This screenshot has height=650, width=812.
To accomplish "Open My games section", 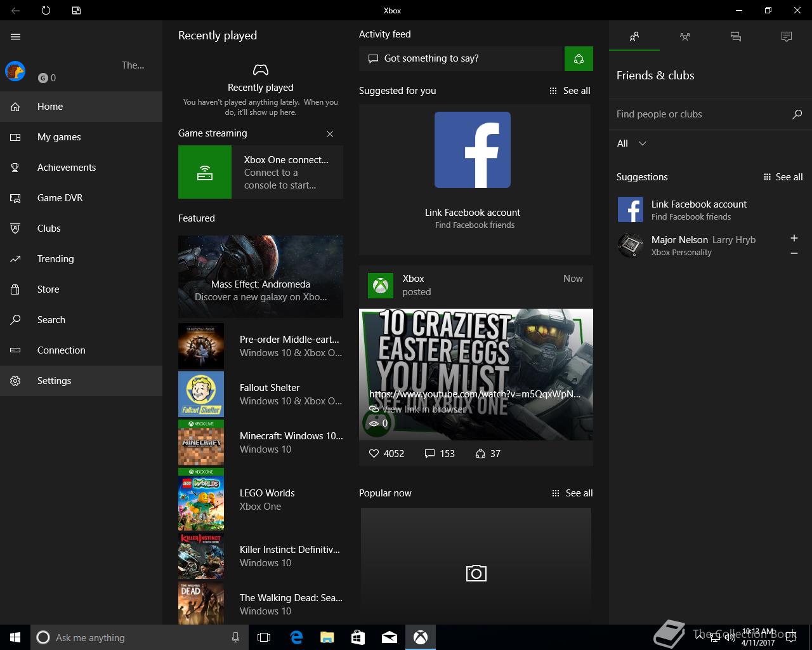I will coord(81,137).
